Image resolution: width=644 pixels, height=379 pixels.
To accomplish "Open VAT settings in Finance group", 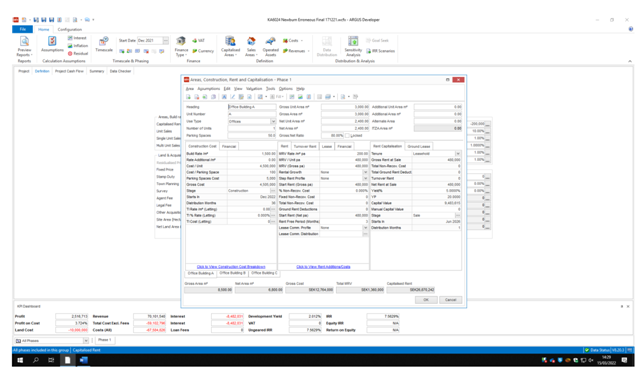I will point(198,40).
